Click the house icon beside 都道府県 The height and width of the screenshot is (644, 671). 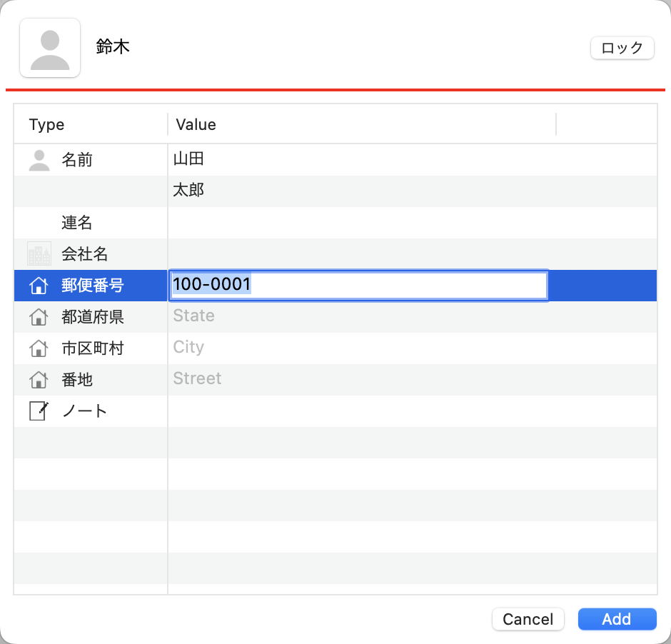(x=39, y=317)
